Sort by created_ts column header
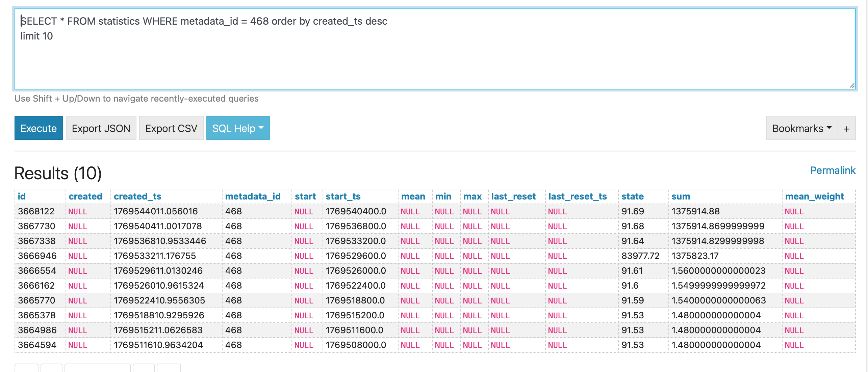Image resolution: width=868 pixels, height=372 pixels. (x=137, y=196)
